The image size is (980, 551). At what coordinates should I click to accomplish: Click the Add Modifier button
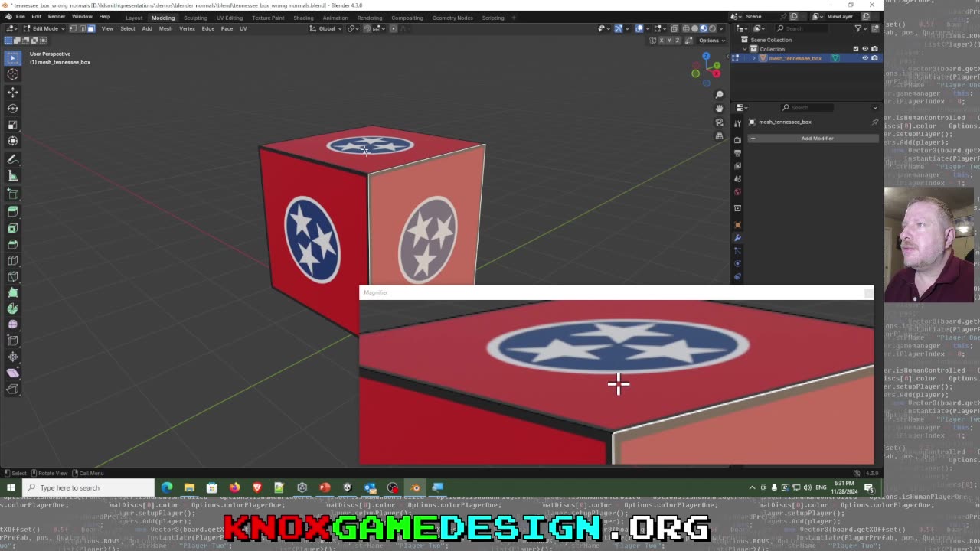(x=813, y=139)
